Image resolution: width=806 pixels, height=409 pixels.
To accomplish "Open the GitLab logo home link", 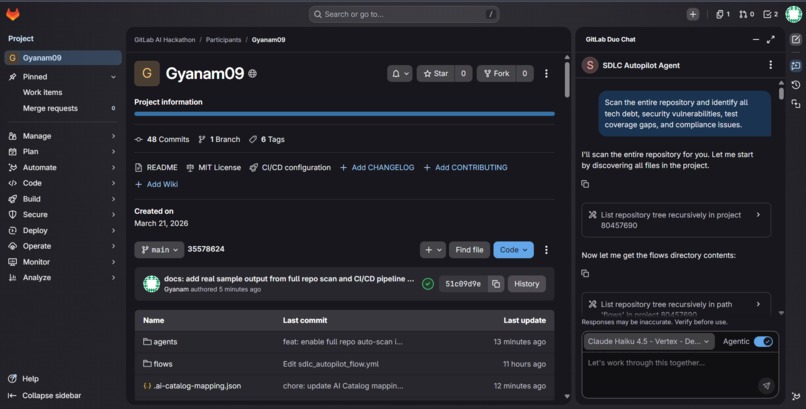I will point(12,14).
